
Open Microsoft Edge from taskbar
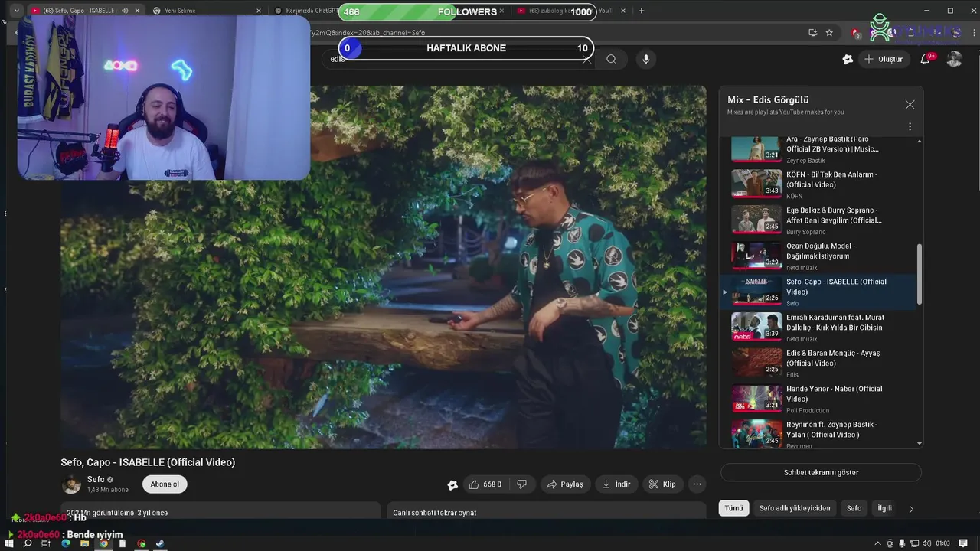point(65,543)
